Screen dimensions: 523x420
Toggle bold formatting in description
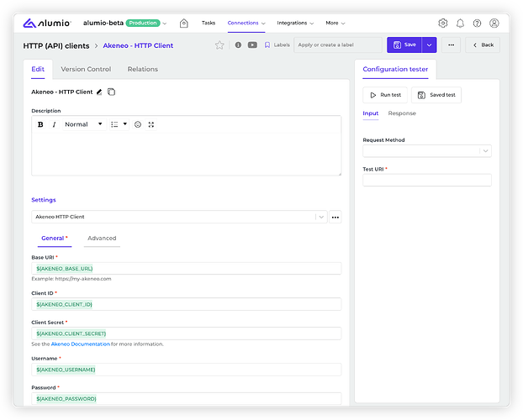[x=40, y=124]
